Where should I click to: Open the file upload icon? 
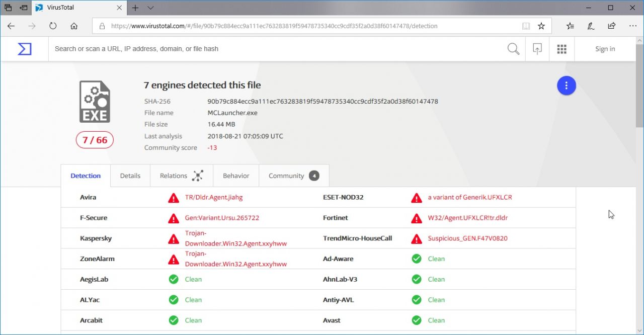(537, 49)
